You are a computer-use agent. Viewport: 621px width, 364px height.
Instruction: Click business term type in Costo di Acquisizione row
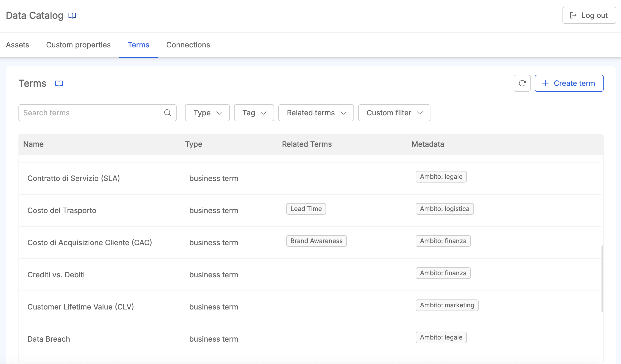coord(214,243)
